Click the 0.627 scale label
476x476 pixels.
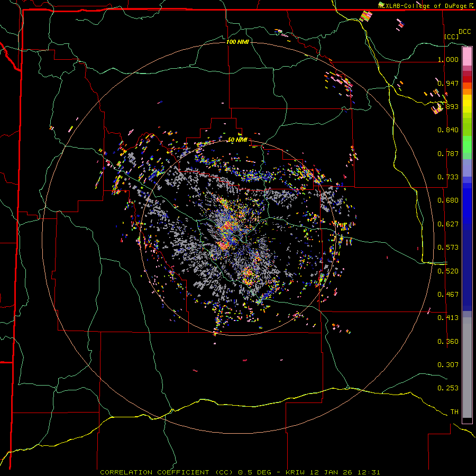pyautogui.click(x=448, y=224)
